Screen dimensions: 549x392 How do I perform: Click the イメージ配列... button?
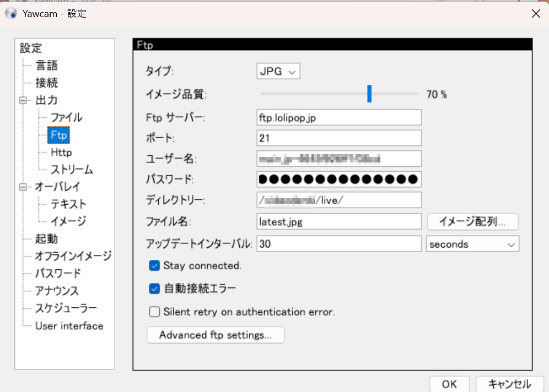click(472, 222)
